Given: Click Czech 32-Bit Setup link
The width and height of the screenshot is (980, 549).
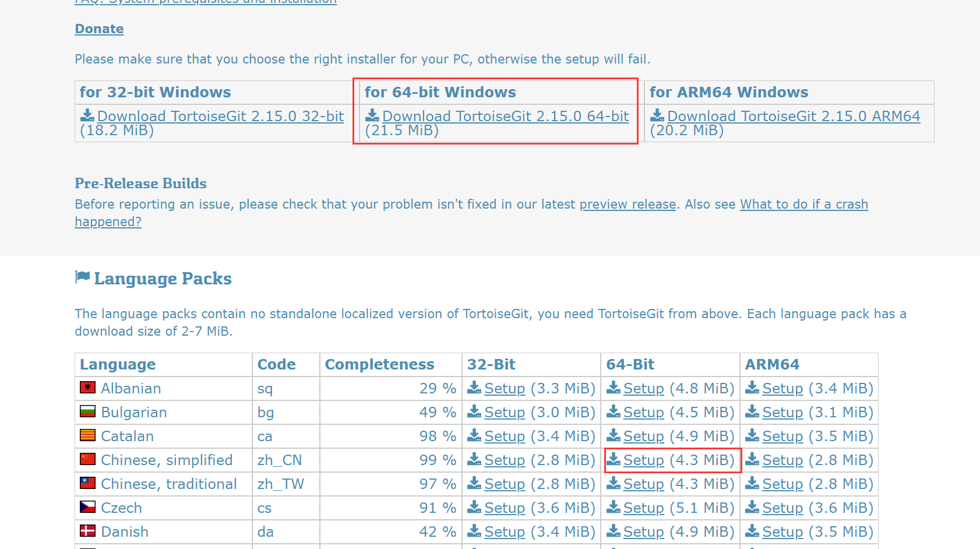Looking at the screenshot, I should (x=505, y=508).
